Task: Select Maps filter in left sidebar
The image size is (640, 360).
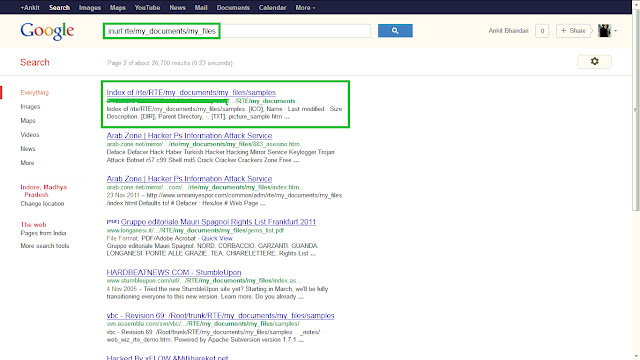Action: click(x=28, y=121)
